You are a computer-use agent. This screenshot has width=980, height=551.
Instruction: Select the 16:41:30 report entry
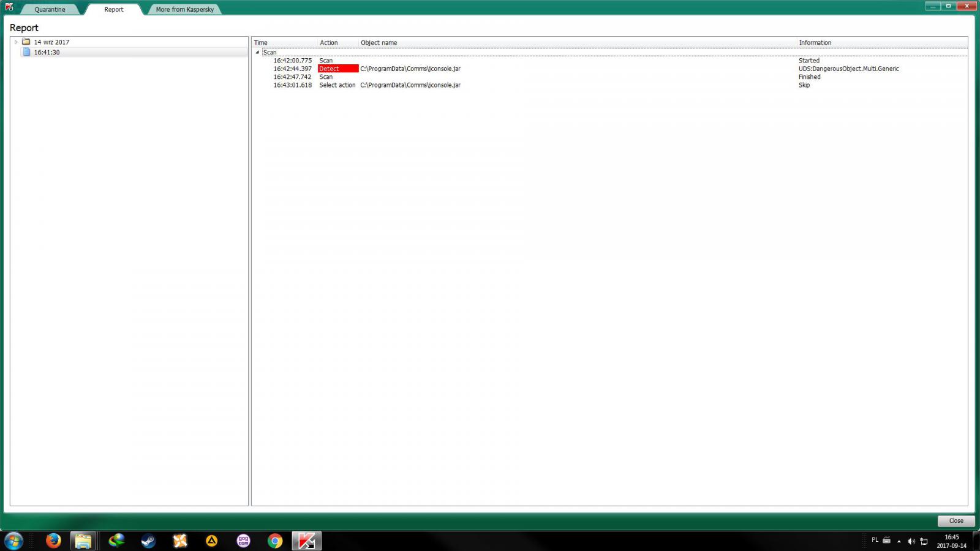[x=47, y=53]
